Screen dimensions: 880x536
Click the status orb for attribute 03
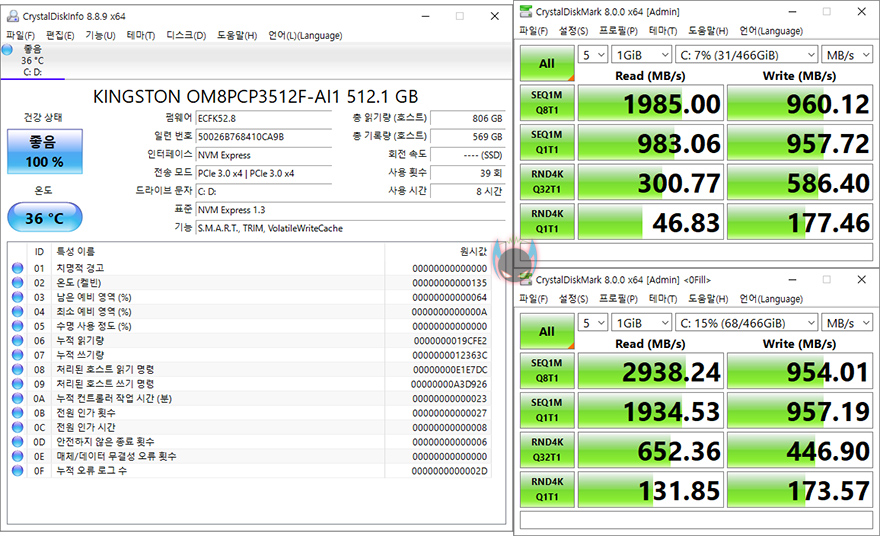17,297
